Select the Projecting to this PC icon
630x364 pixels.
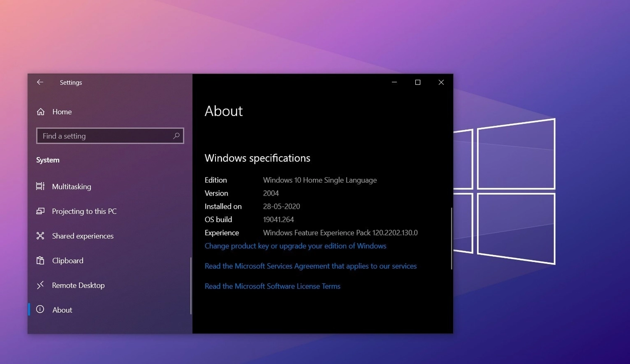click(40, 211)
